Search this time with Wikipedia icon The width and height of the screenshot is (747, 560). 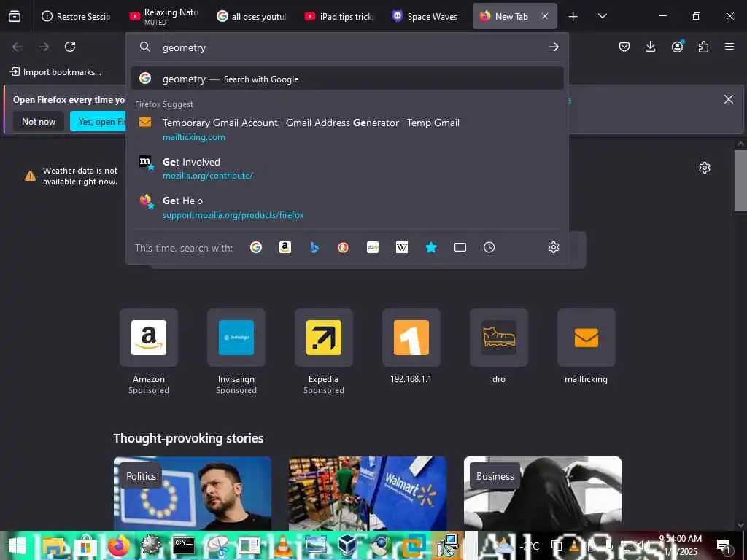point(402,247)
